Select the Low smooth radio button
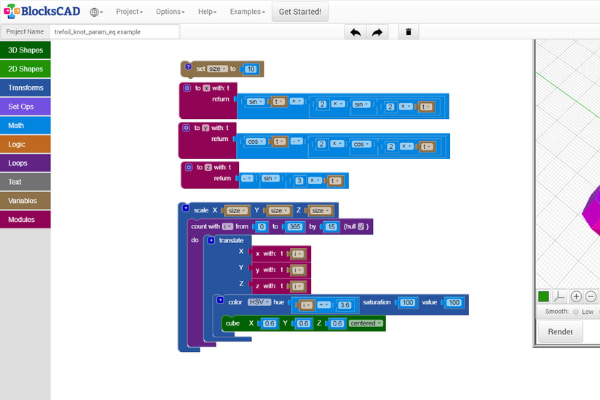600x400 pixels. point(574,311)
